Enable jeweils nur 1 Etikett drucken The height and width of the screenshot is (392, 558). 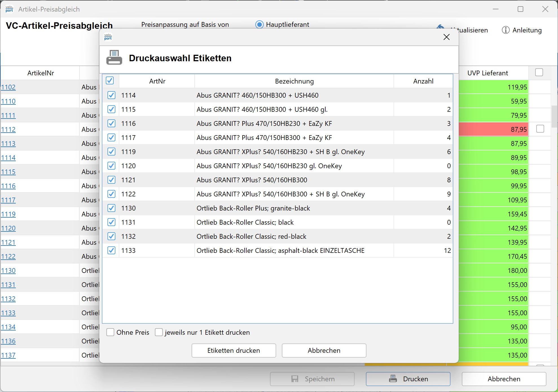[159, 332]
